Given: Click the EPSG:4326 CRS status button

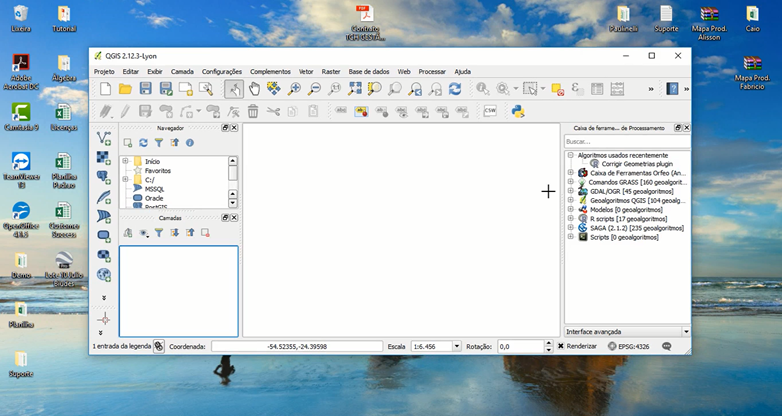Looking at the screenshot, I should tap(628, 346).
